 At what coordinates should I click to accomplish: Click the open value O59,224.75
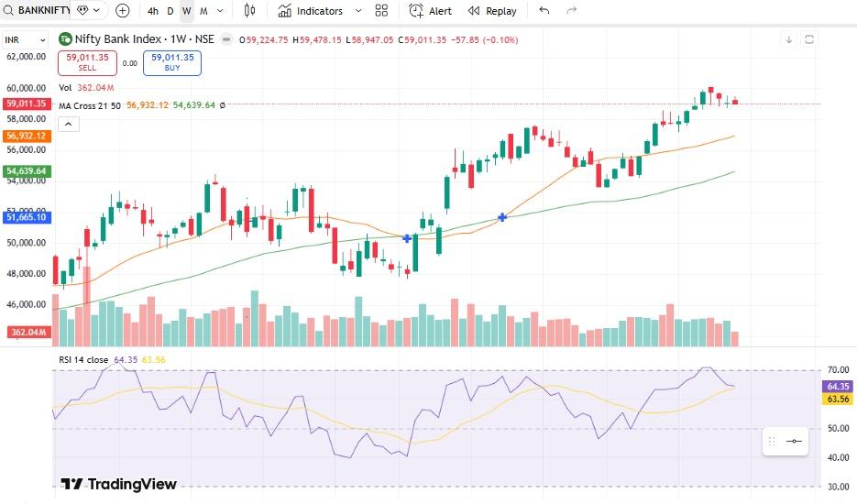[x=263, y=40]
